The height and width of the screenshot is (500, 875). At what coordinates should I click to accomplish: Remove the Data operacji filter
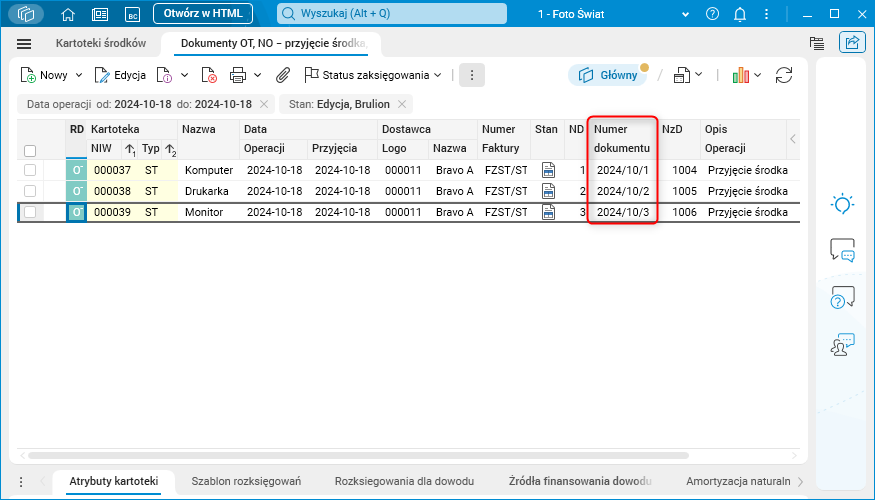[x=264, y=104]
